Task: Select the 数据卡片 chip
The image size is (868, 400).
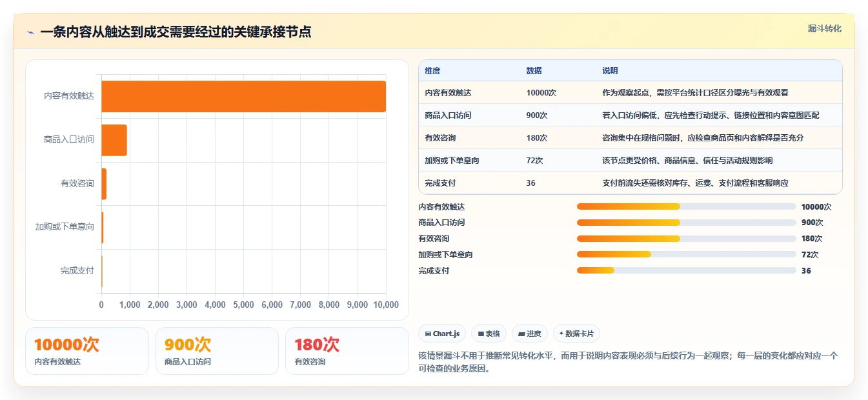Action: 576,334
